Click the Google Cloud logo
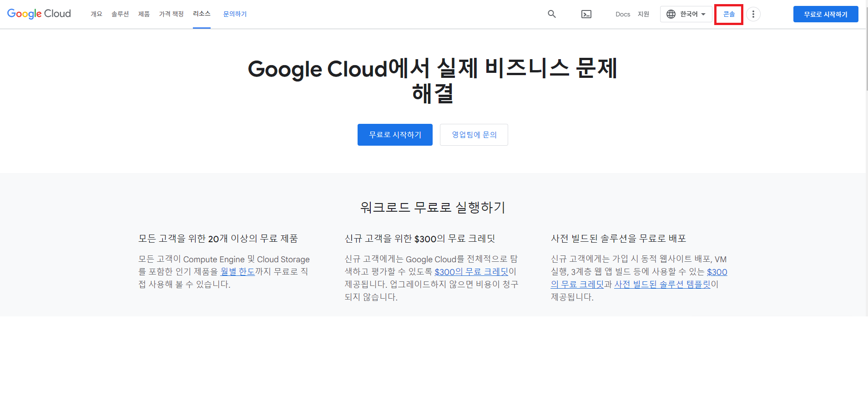868x397 pixels. [x=39, y=14]
